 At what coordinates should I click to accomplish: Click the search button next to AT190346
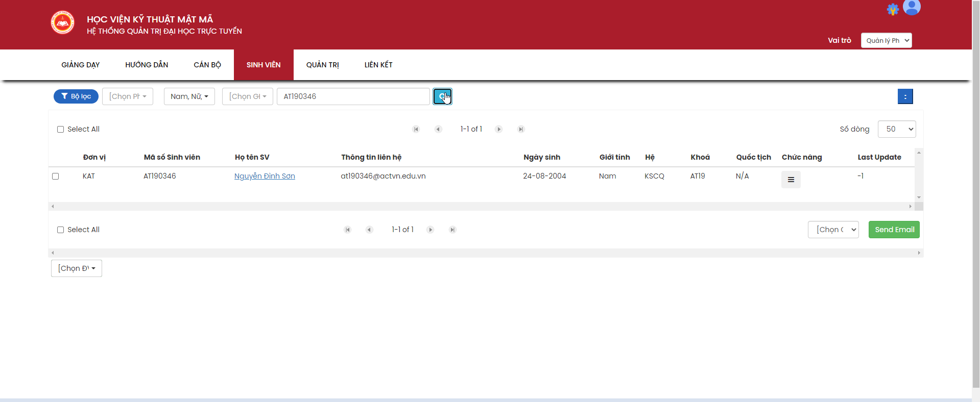tap(442, 96)
